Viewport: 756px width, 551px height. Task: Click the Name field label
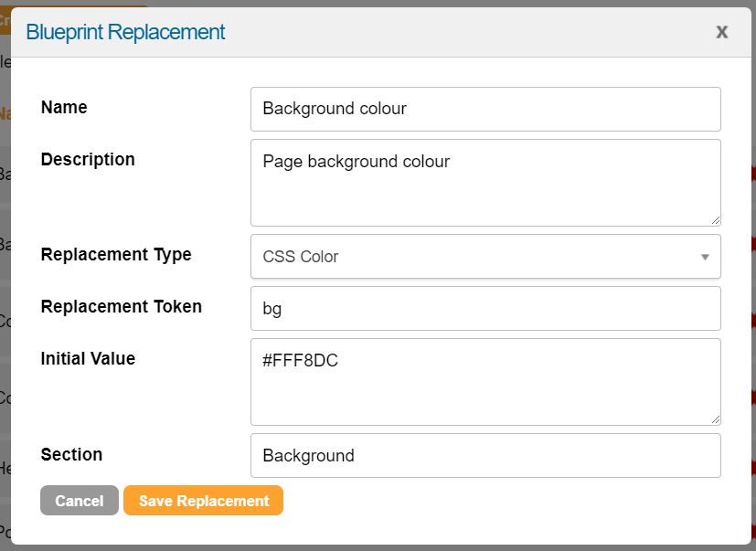point(64,107)
